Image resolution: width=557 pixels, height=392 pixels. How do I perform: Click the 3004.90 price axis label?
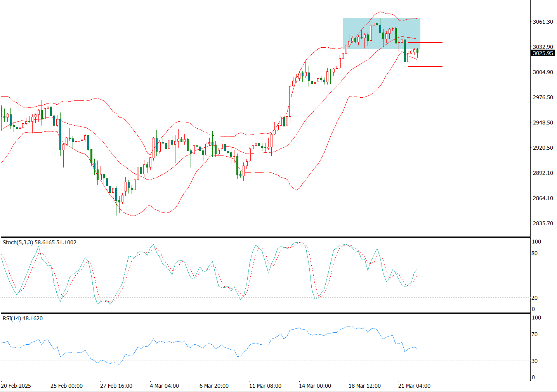pyautogui.click(x=543, y=72)
